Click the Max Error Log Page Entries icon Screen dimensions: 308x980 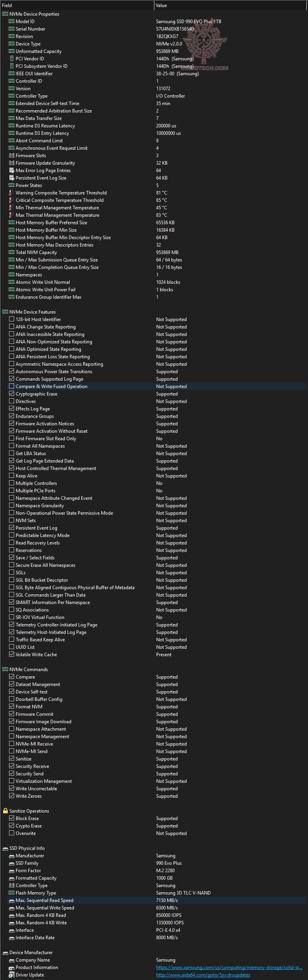click(x=11, y=171)
